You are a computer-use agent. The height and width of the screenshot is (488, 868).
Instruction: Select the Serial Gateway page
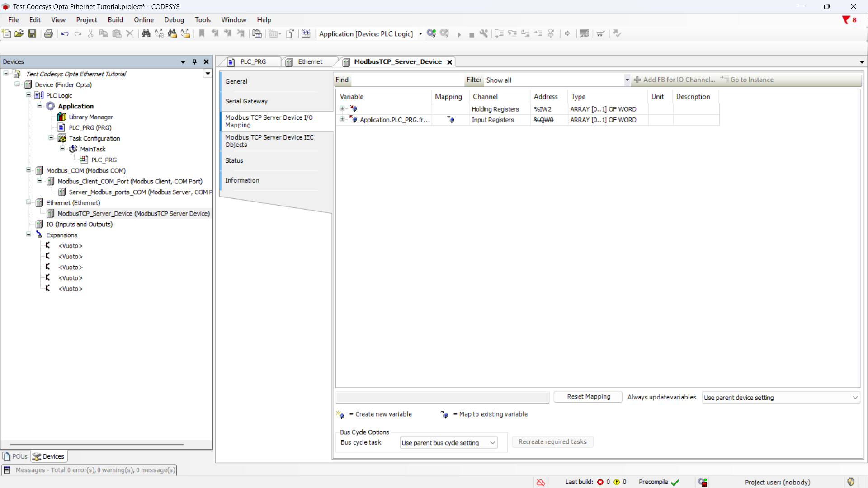coord(246,101)
